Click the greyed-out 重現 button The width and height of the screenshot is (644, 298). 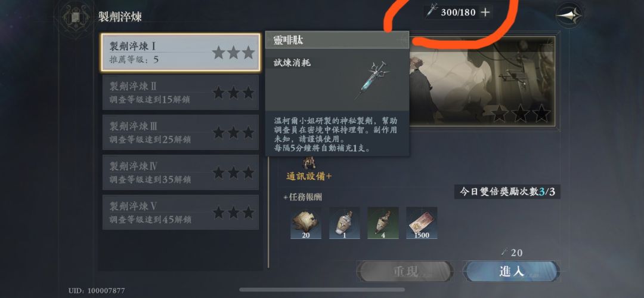pyautogui.click(x=405, y=271)
